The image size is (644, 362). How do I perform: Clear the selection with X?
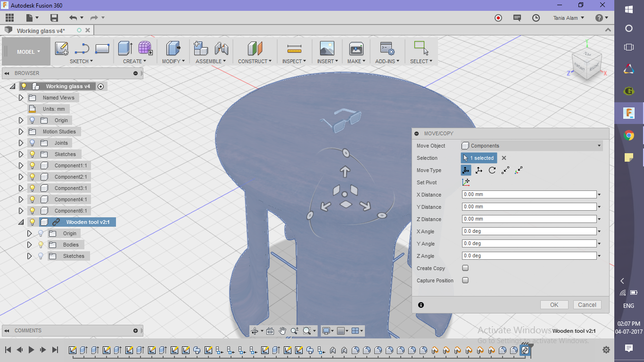[504, 158]
